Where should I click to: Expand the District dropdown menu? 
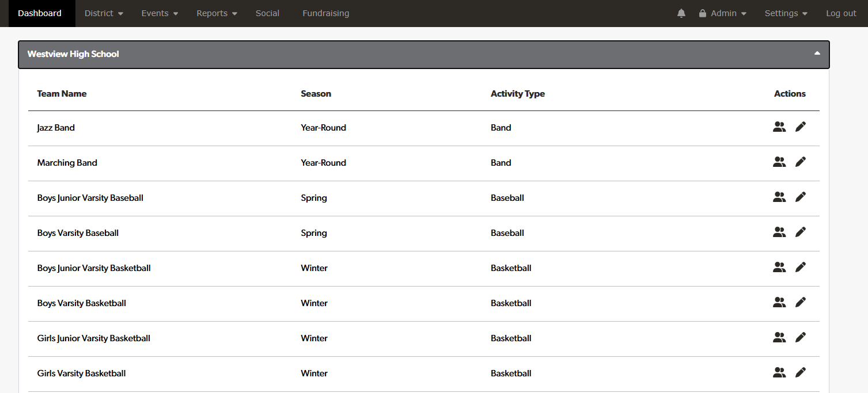[x=104, y=13]
